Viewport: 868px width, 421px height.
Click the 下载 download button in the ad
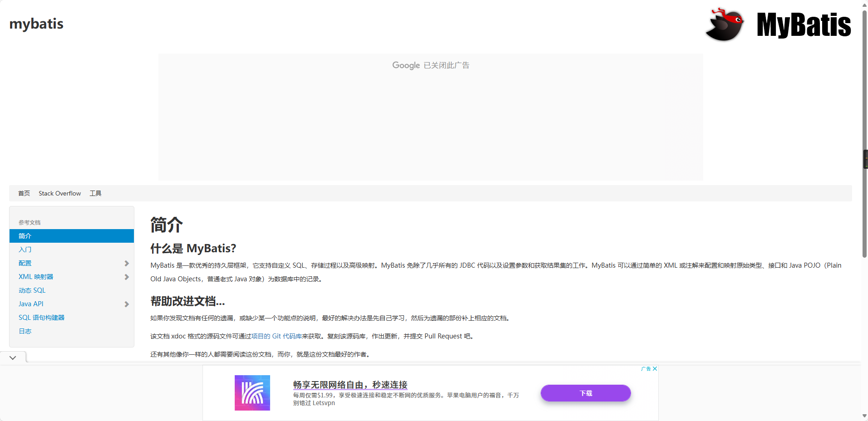tap(585, 393)
